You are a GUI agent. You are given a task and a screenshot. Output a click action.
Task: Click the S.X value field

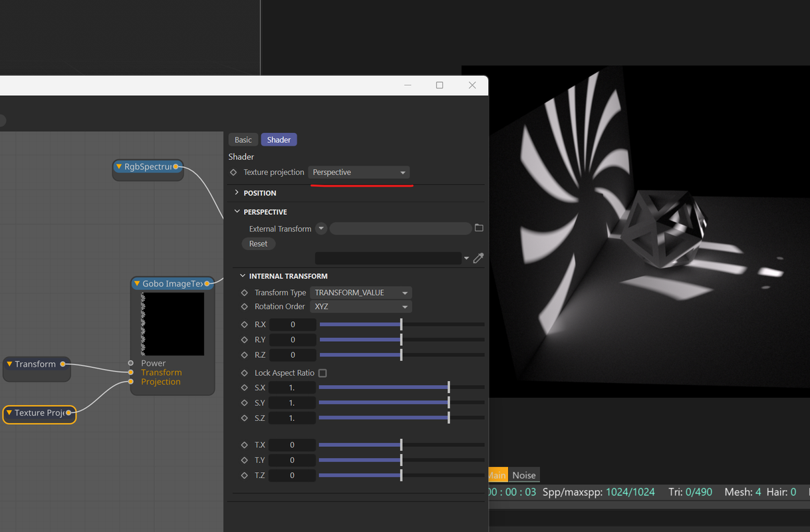(293, 388)
